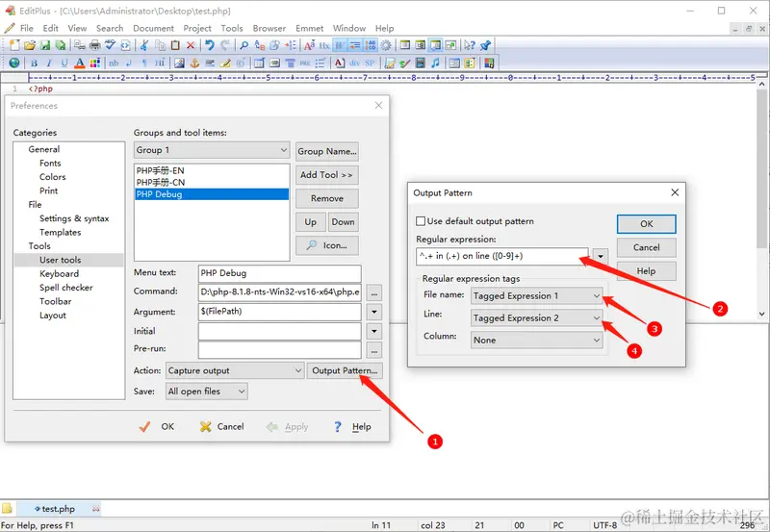
Task: Open the Project menu
Action: 197,28
